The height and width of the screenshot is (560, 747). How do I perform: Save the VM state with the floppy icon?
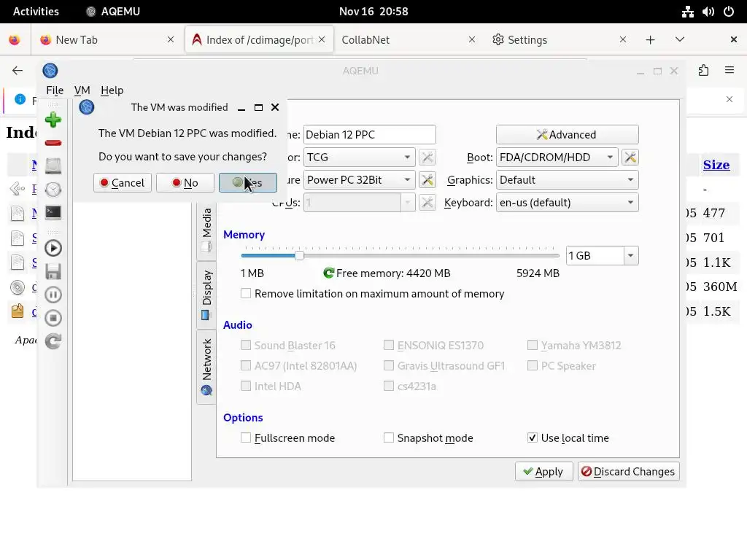coord(53,271)
